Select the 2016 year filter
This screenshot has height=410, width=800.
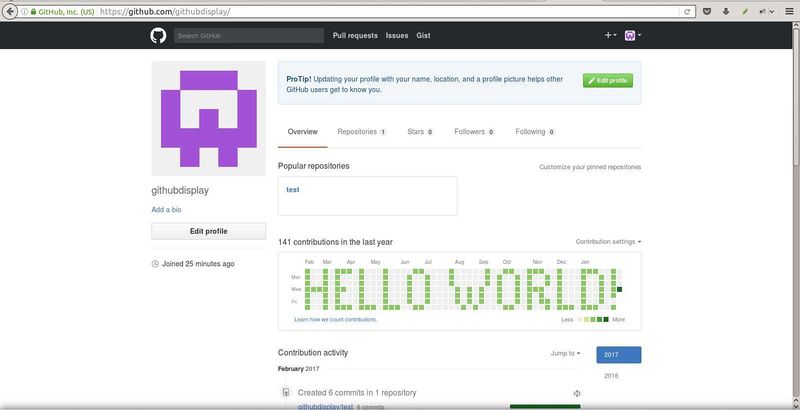[x=611, y=376]
